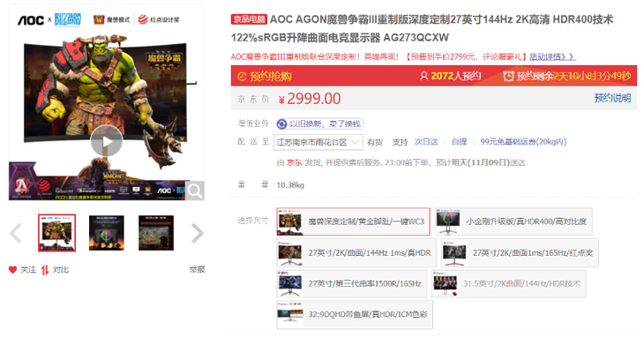Click the heart 关注 follow icon

pyautogui.click(x=12, y=269)
